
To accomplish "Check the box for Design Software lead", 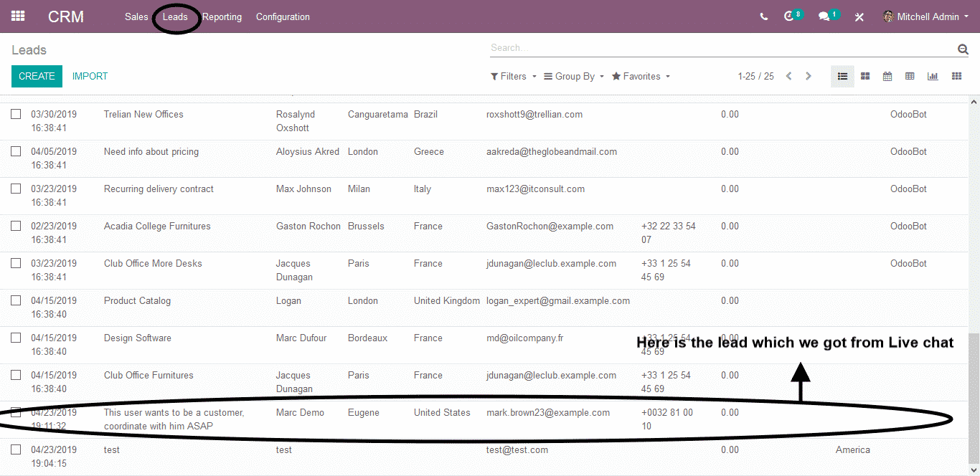I will point(16,338).
